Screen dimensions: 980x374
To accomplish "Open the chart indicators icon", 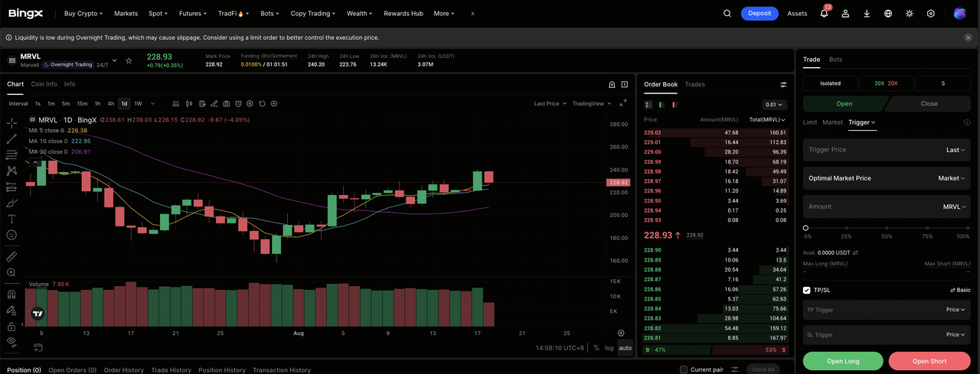I will [176, 103].
